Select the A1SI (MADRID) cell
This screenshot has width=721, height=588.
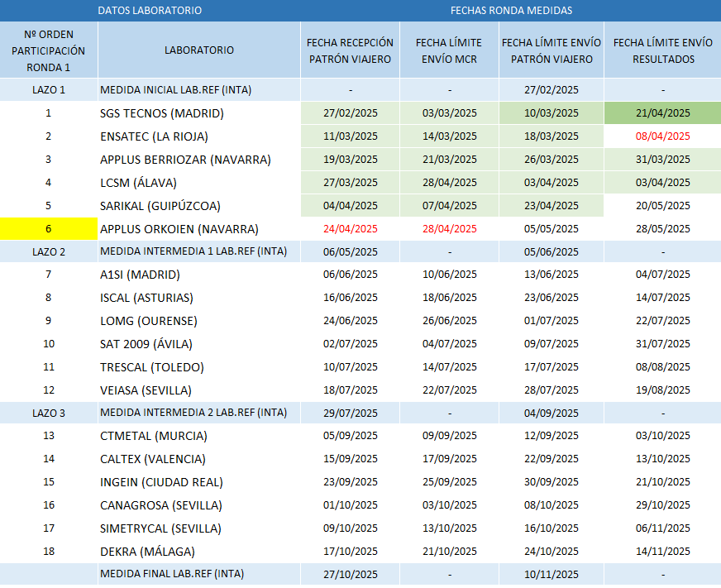[199, 275]
